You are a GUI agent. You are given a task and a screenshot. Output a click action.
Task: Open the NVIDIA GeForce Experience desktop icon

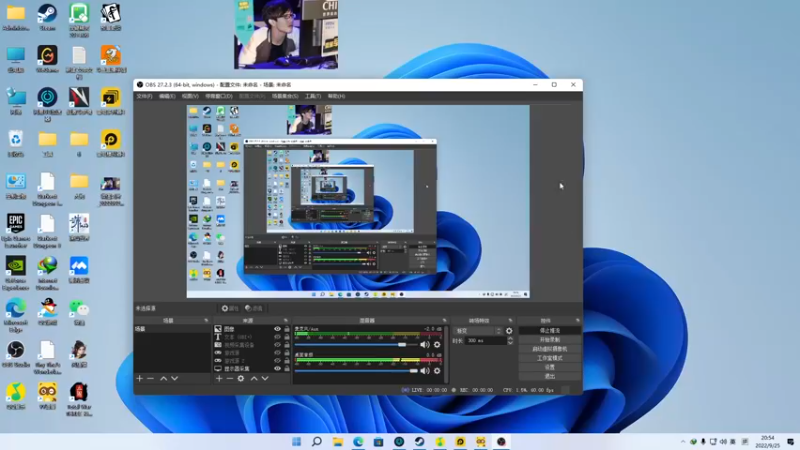point(16,273)
